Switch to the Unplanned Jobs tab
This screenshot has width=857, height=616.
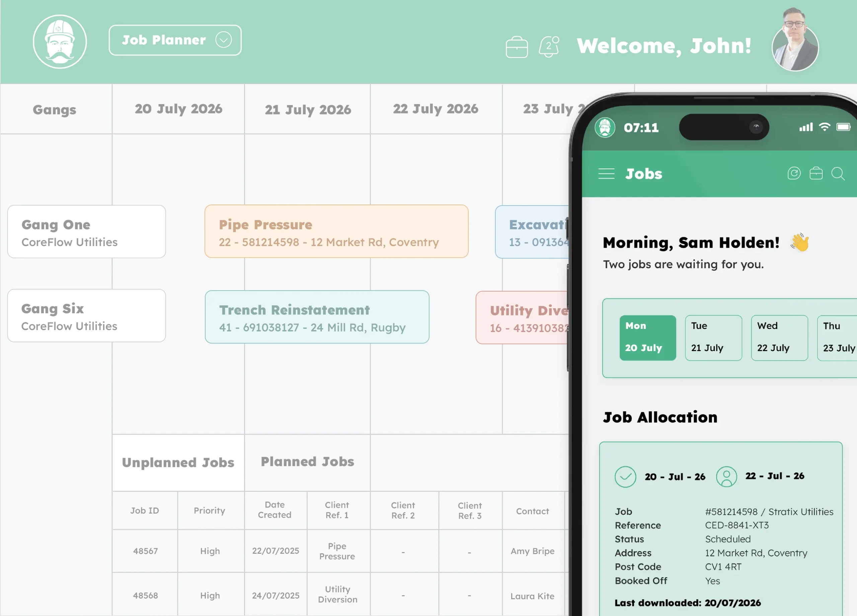pos(178,462)
